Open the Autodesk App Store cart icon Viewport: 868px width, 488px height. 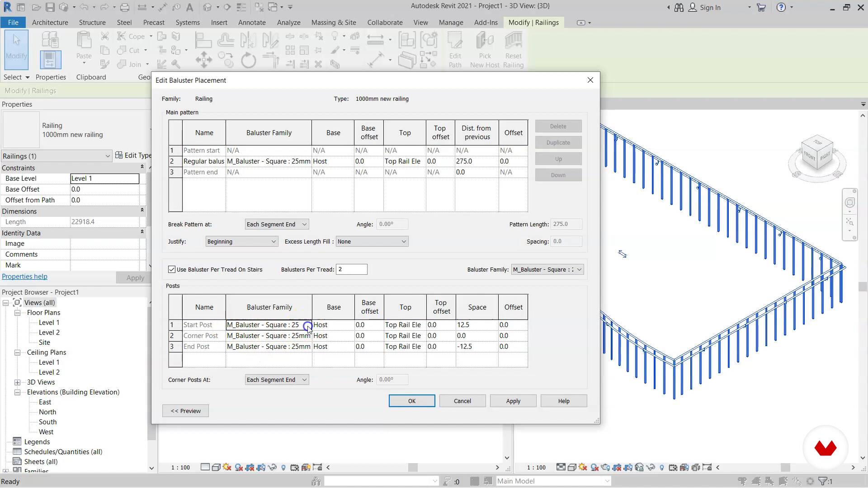click(x=761, y=7)
